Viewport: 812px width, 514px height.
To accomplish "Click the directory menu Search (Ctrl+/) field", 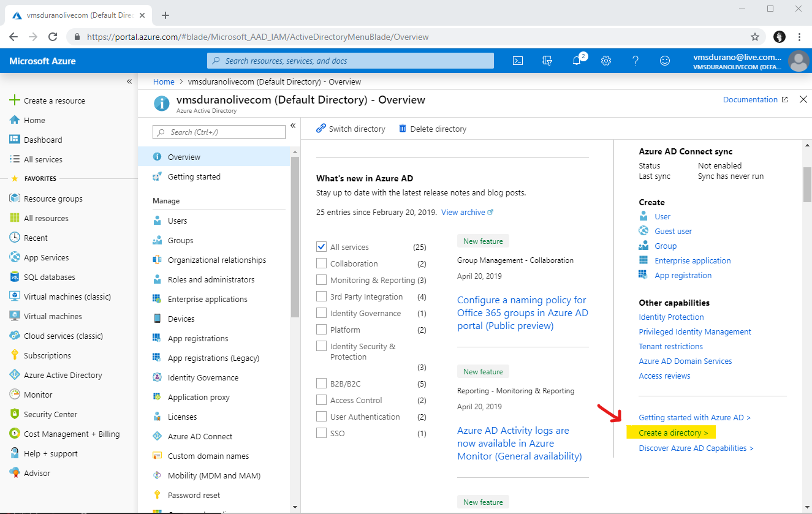I will pyautogui.click(x=219, y=132).
